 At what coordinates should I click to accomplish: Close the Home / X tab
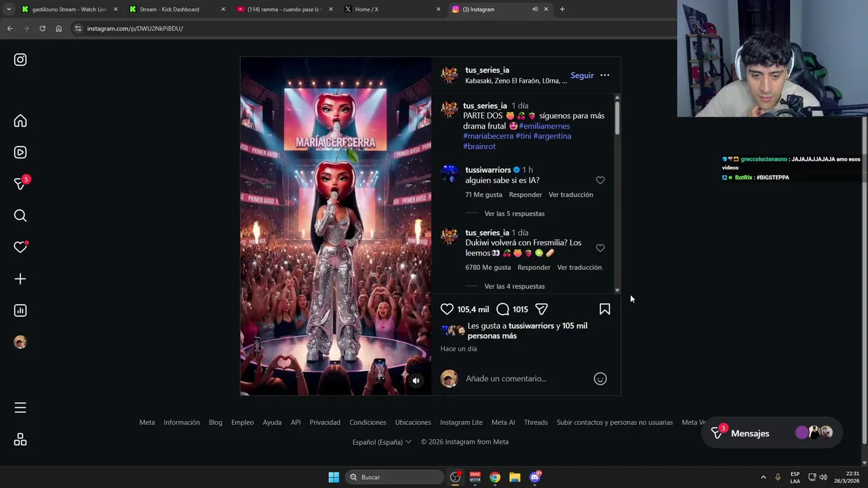click(438, 9)
